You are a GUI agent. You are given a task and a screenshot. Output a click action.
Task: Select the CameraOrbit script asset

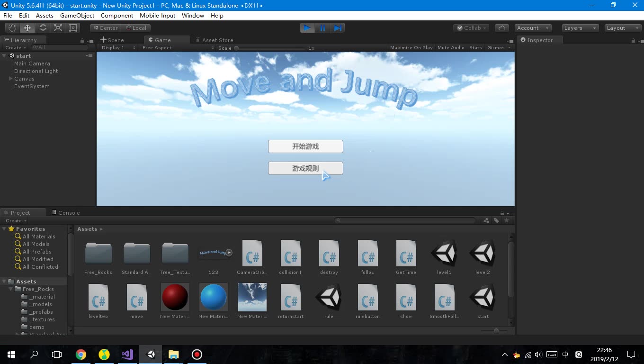pyautogui.click(x=252, y=257)
